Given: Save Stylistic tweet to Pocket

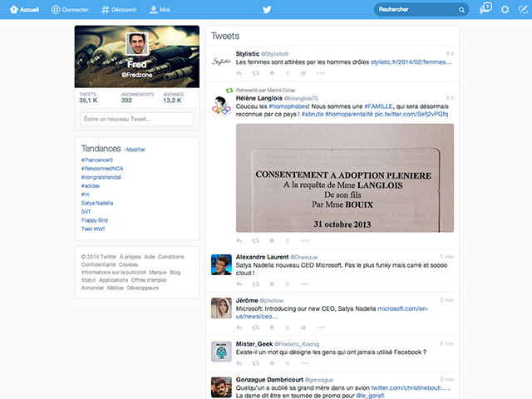Looking at the screenshot, I should (x=303, y=73).
